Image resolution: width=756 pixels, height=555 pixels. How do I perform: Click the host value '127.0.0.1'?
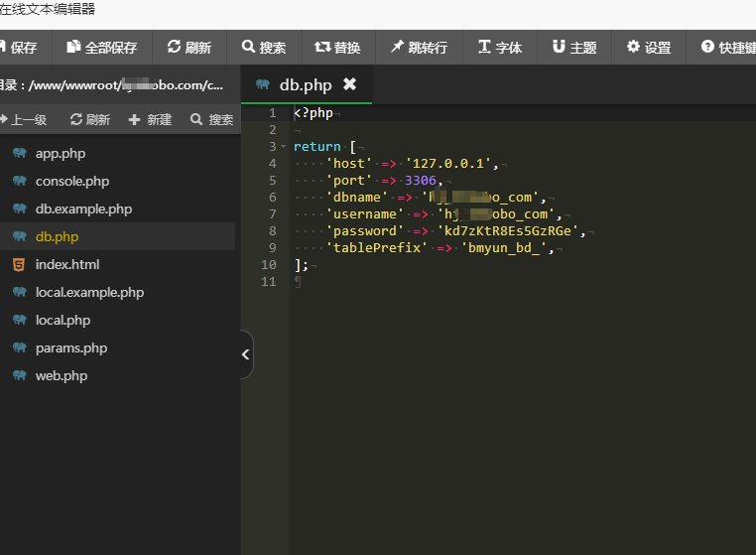[447, 164]
